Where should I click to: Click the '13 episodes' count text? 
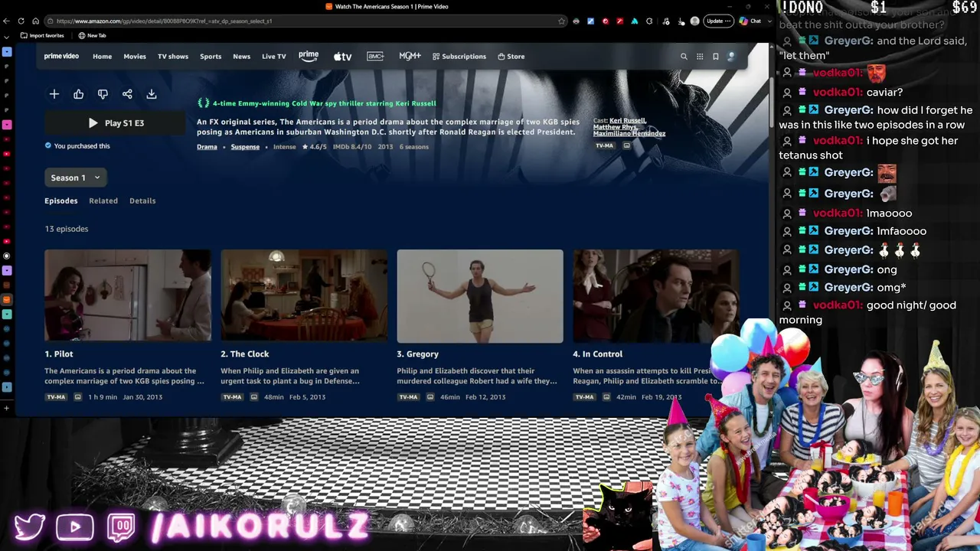[67, 229]
